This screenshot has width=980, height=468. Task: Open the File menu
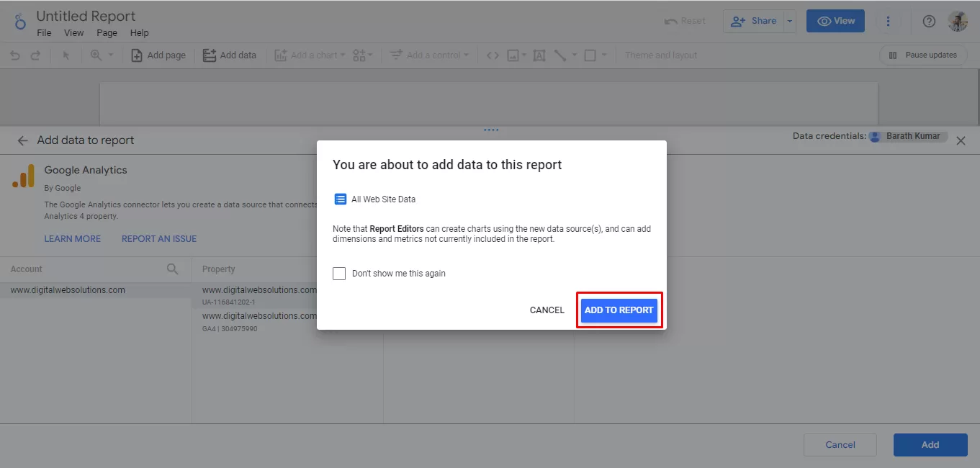click(44, 33)
